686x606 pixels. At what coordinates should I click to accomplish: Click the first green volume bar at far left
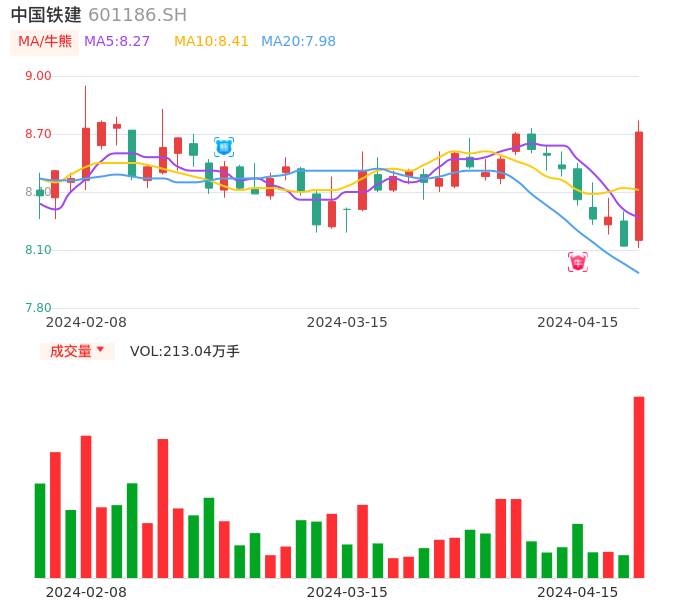coord(40,531)
